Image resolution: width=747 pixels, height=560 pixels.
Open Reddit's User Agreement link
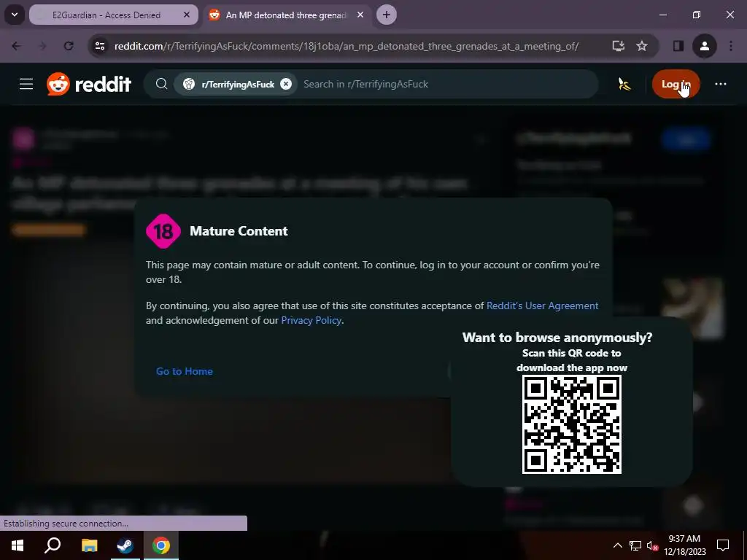click(542, 306)
